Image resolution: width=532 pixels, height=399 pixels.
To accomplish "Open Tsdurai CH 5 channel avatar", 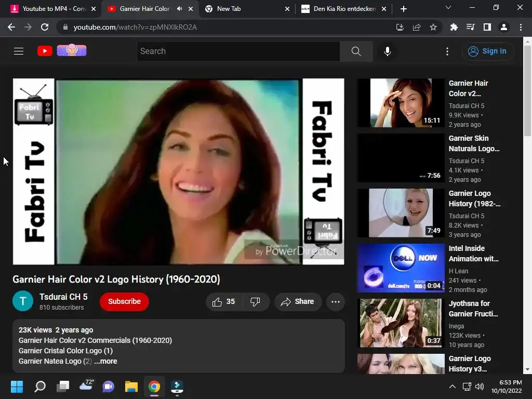I will pyautogui.click(x=23, y=301).
